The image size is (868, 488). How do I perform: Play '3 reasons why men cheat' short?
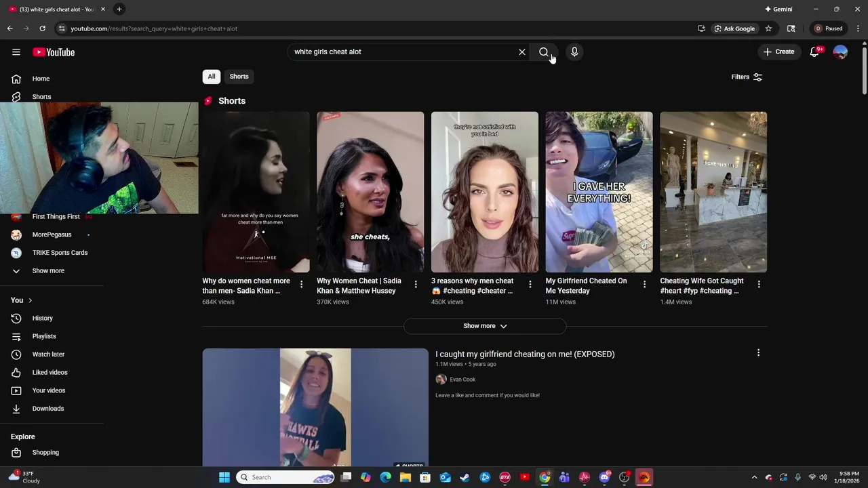(485, 192)
